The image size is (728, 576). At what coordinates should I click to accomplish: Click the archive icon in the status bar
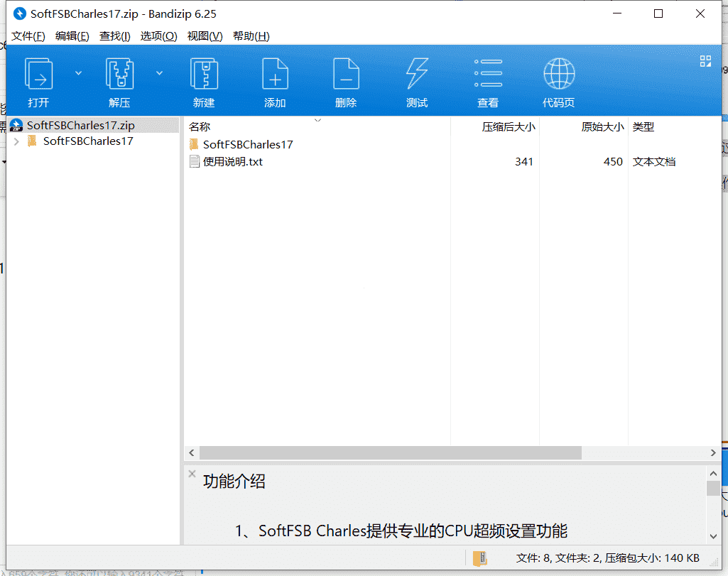[x=479, y=558]
